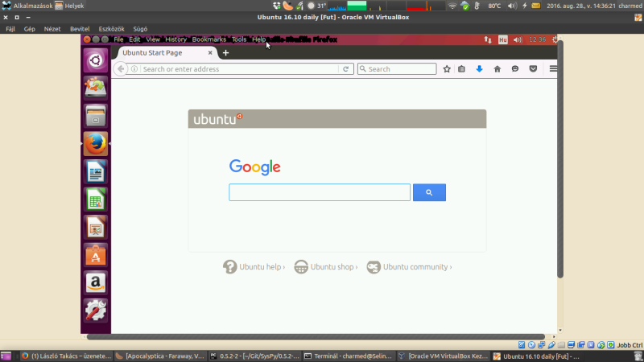Viewport: 644px width, 362px height.
Task: Click the Google search input box
Action: [x=320, y=193]
